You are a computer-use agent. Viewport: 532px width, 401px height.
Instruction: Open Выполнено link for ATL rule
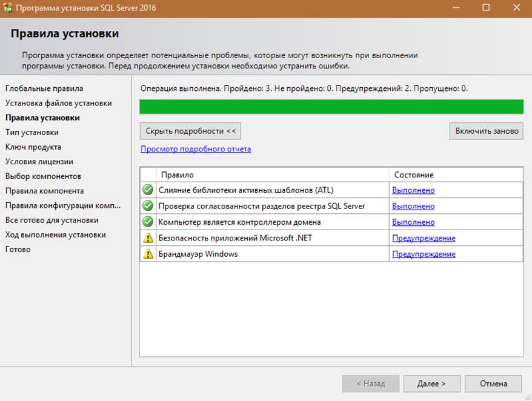[x=413, y=190]
